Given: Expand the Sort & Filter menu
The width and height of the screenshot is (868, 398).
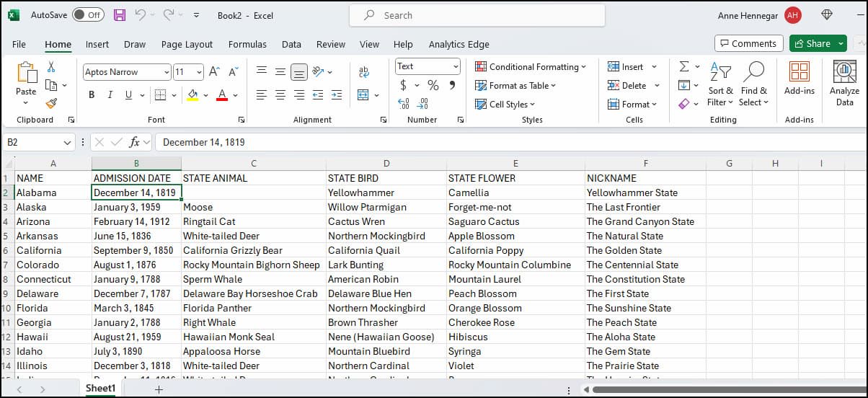Looking at the screenshot, I should 720,84.
